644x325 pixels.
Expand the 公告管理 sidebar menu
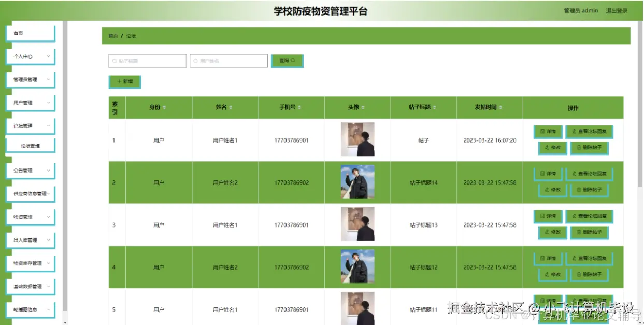31,171
